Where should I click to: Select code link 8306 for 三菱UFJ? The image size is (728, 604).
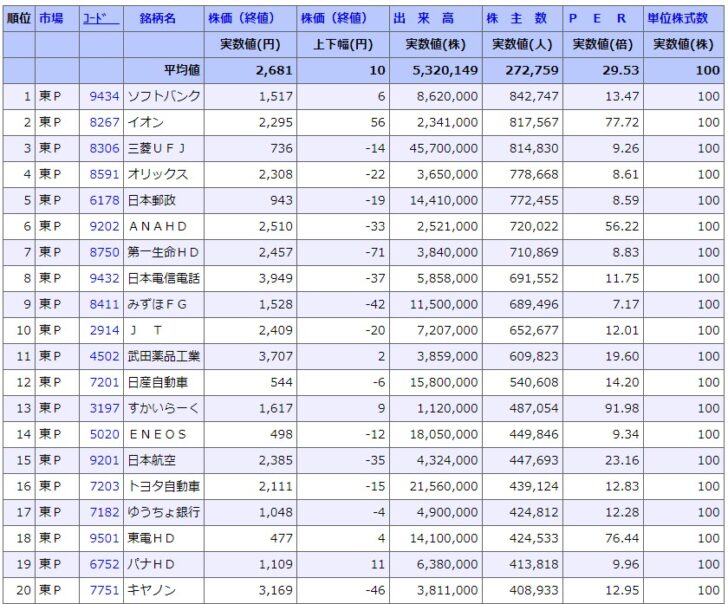(105, 148)
